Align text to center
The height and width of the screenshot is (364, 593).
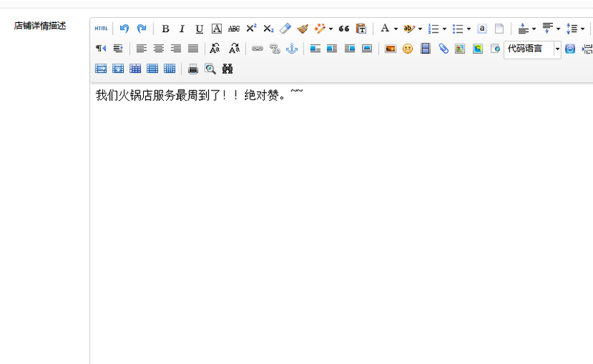[x=158, y=49]
